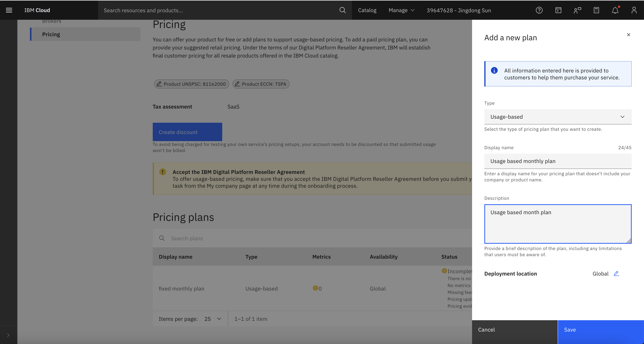This screenshot has width=644, height=344.
Task: Open the hamburger navigation menu
Action: point(9,10)
